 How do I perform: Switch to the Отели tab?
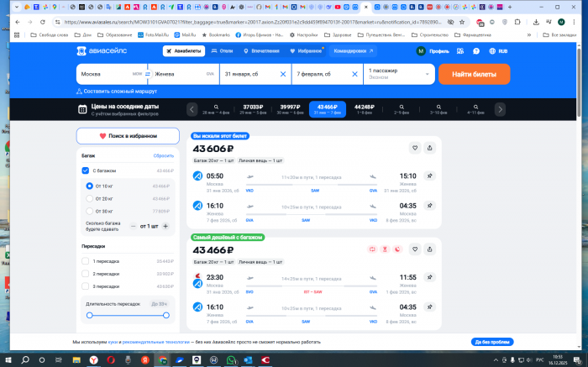223,51
